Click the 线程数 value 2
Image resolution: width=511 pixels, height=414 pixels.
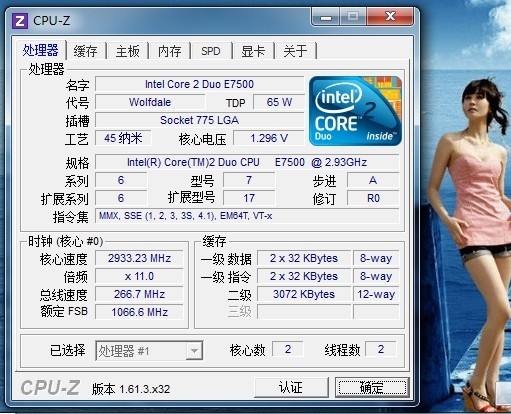[x=381, y=349]
